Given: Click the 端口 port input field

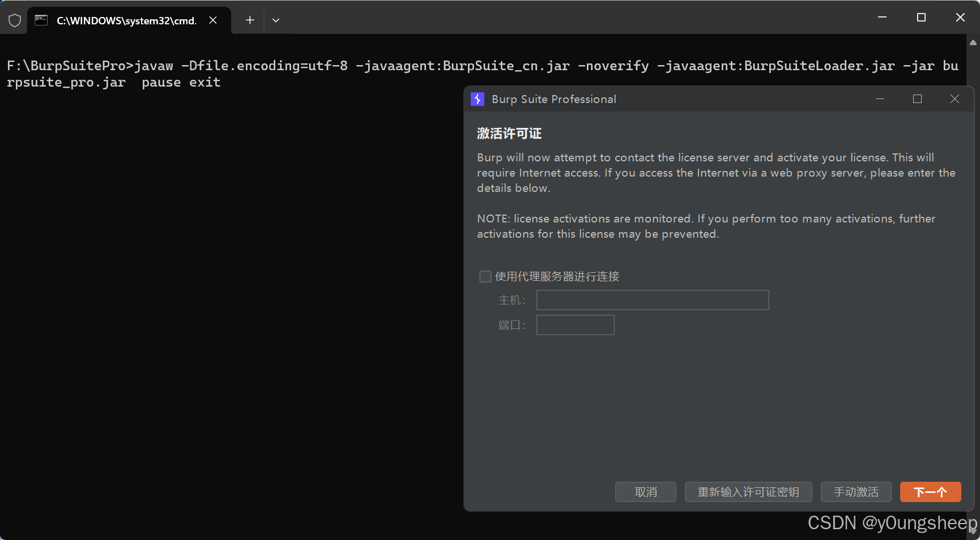Looking at the screenshot, I should point(576,325).
